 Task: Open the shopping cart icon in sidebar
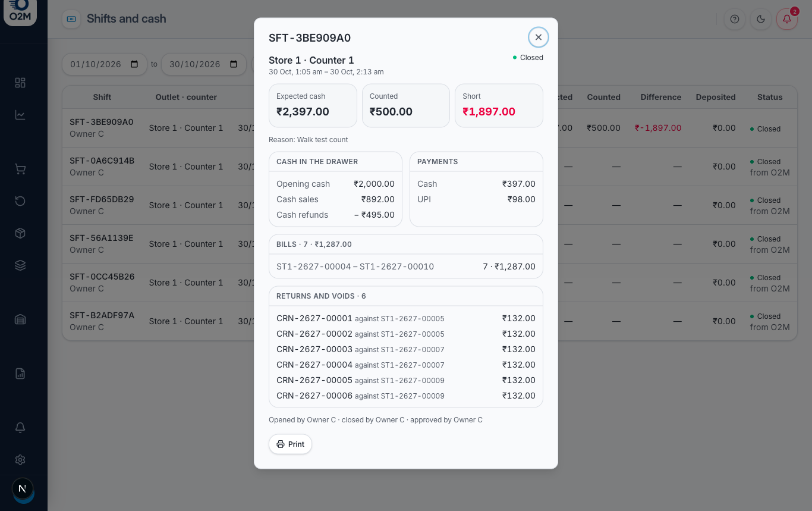[20, 170]
